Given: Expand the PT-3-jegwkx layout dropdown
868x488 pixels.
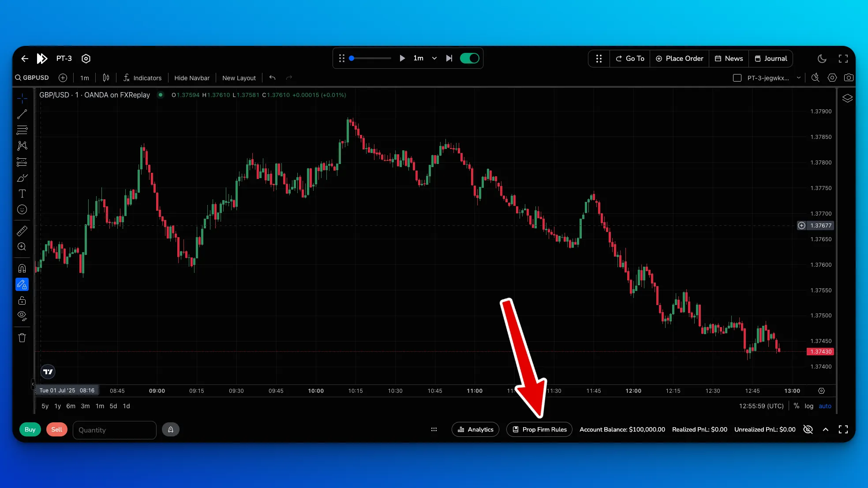Looking at the screenshot, I should (x=798, y=78).
